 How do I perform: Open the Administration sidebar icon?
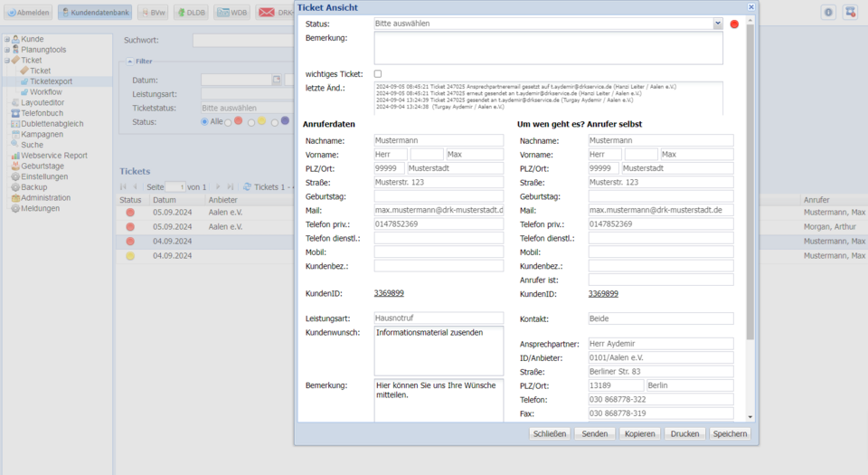pyautogui.click(x=15, y=197)
